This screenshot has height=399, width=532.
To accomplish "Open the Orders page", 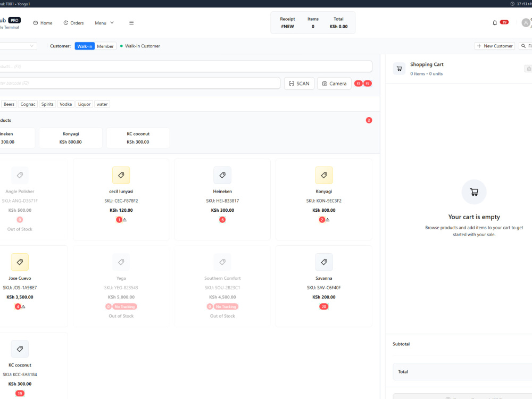I will pyautogui.click(x=73, y=23).
